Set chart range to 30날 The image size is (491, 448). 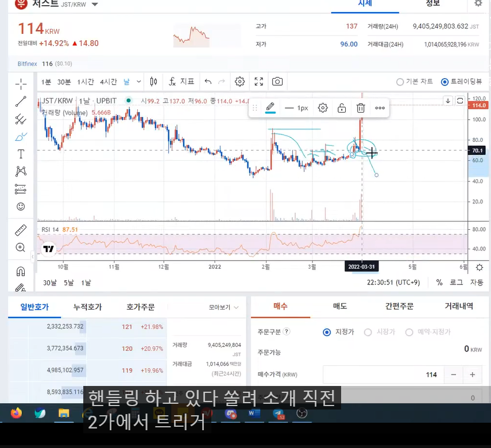pyautogui.click(x=50, y=283)
